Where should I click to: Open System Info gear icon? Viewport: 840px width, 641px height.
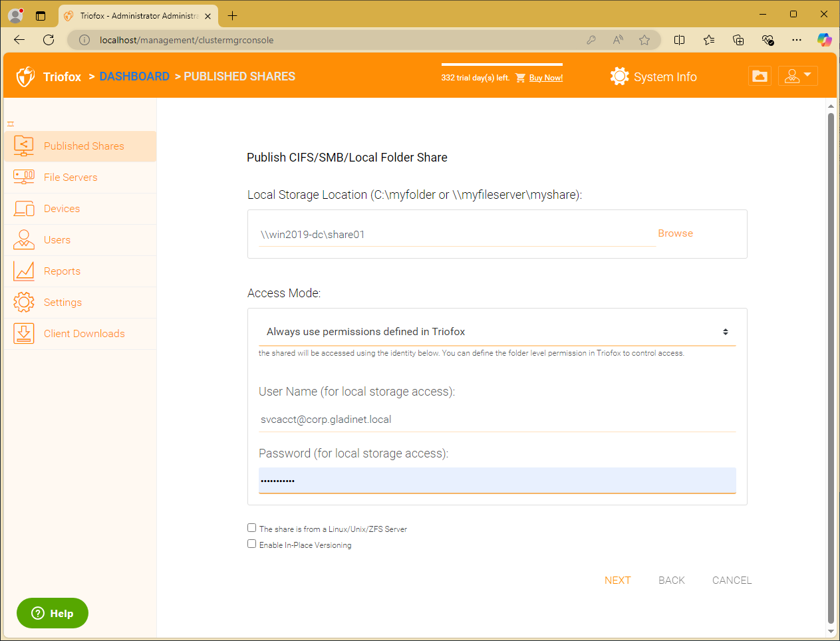(x=619, y=76)
